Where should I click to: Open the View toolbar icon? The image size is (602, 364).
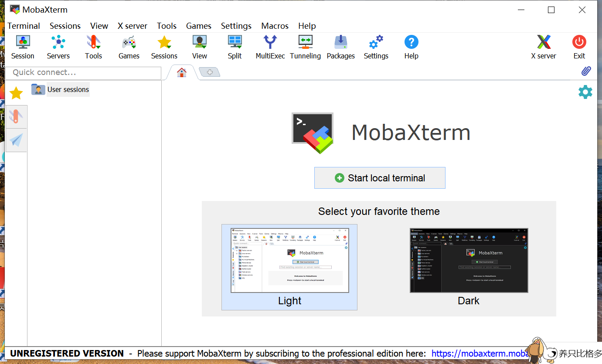tap(199, 47)
